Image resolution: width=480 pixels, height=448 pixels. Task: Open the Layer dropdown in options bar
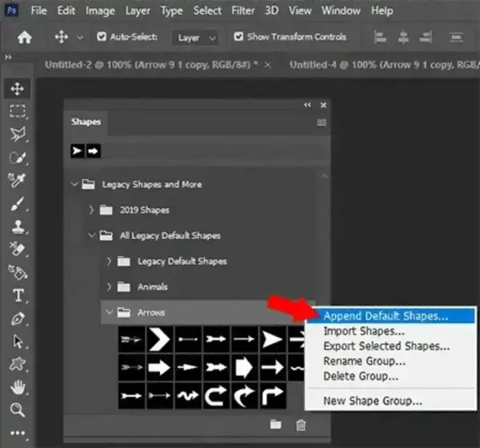pyautogui.click(x=197, y=38)
